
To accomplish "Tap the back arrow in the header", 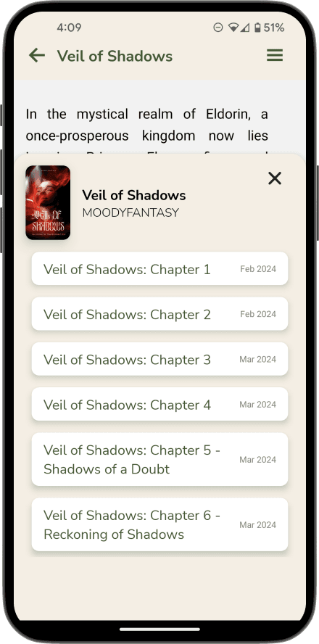I will 37,55.
